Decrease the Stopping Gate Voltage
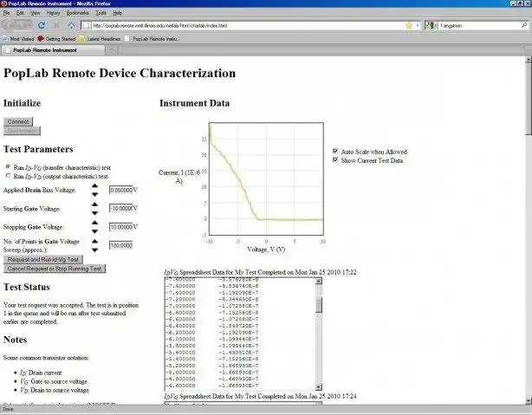Viewport: 532px width, 415px height. pos(95,231)
